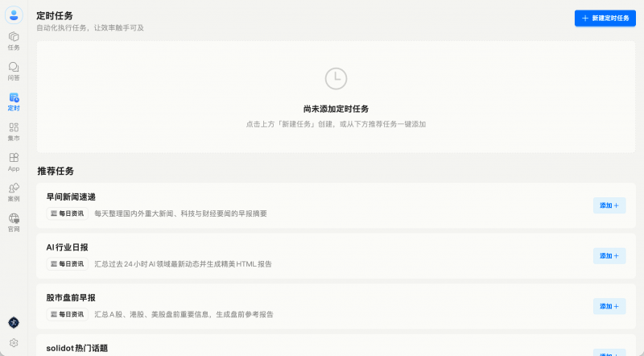The width and height of the screenshot is (644, 356).
Task: Add the 股市盘前早报 recommended task
Action: point(609,306)
